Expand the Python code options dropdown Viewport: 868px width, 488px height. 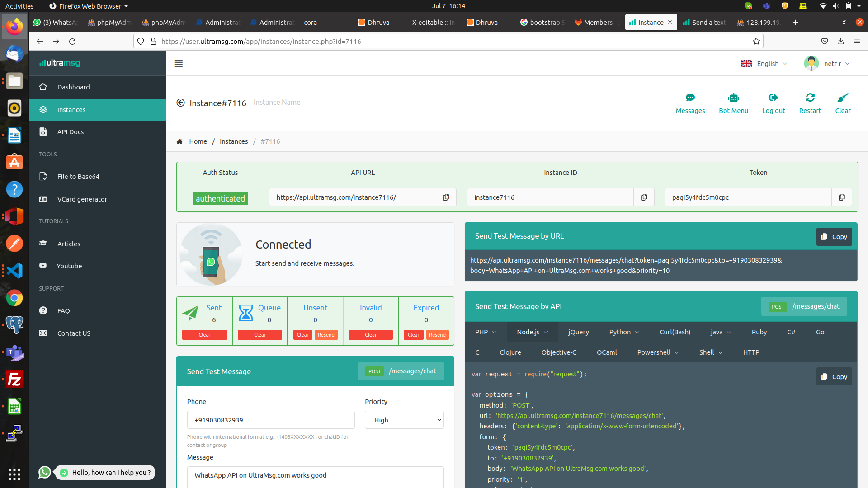coord(624,332)
